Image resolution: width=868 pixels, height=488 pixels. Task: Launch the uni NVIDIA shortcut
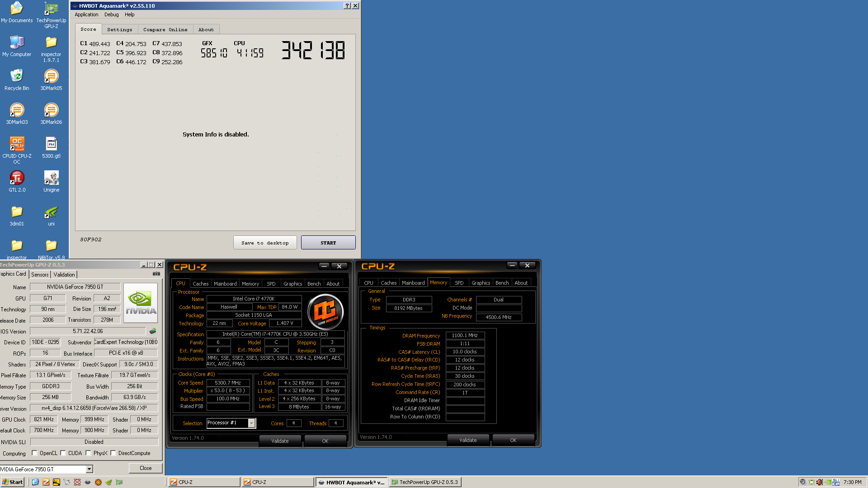(x=51, y=216)
